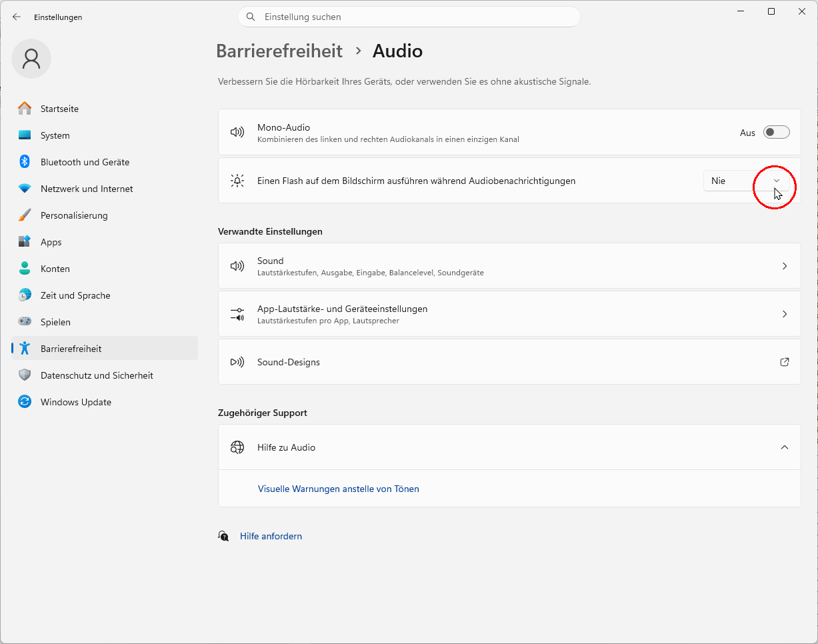Click the System monitor icon
The width and height of the screenshot is (818, 644).
point(25,135)
